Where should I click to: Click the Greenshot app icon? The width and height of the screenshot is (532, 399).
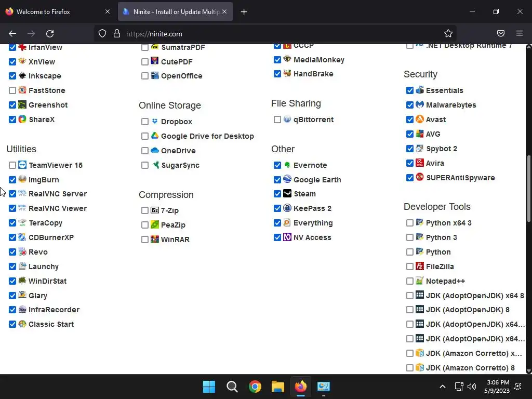(x=22, y=104)
